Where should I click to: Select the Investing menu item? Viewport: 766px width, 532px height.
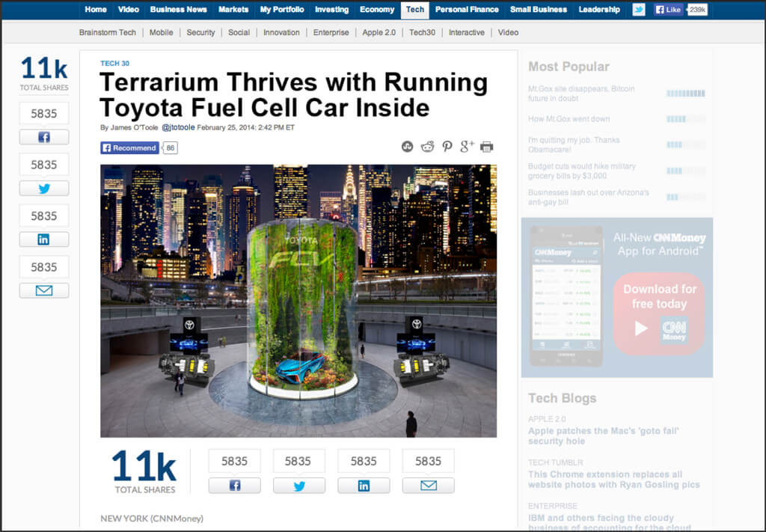[331, 9]
